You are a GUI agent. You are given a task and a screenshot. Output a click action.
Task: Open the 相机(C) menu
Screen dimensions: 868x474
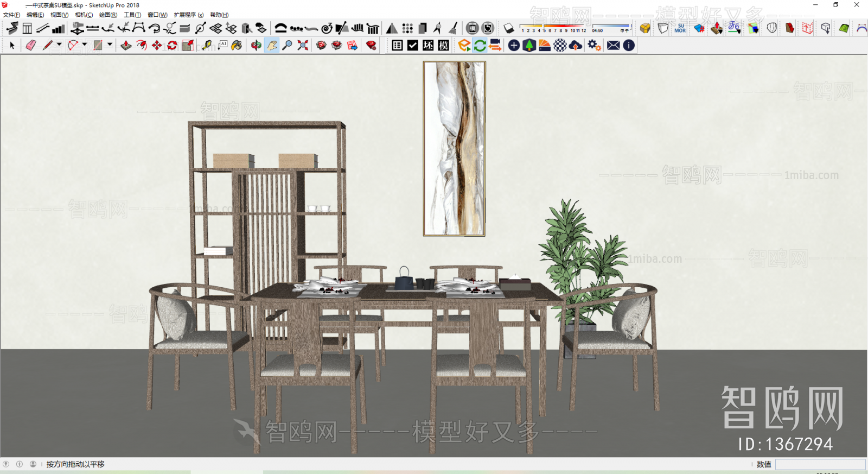[x=84, y=15]
